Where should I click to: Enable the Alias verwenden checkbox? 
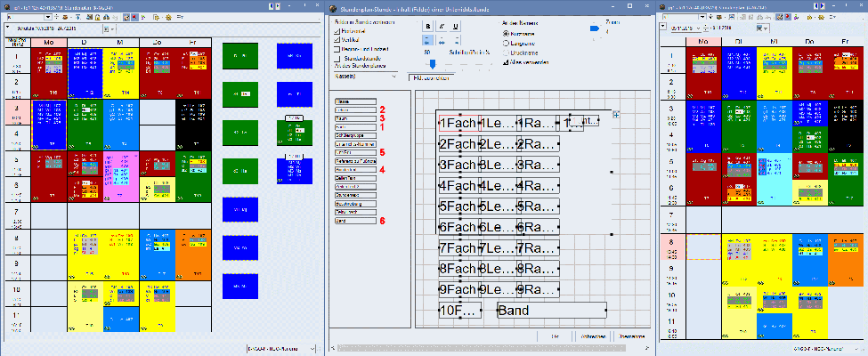tap(506, 62)
